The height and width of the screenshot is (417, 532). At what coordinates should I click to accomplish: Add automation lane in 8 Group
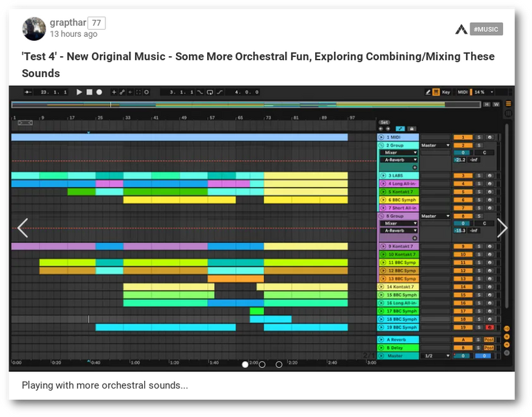coord(415,238)
